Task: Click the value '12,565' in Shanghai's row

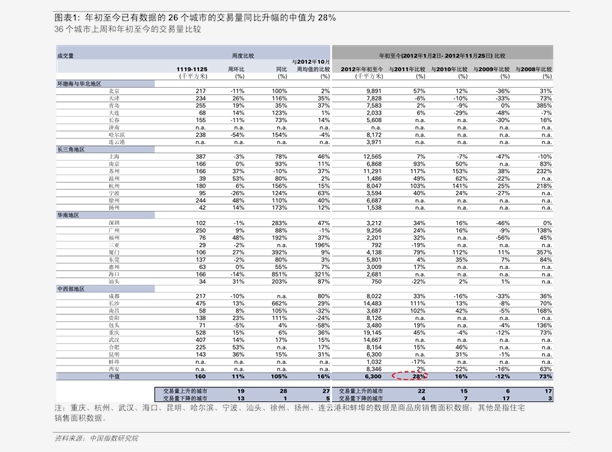Action: 372,157
